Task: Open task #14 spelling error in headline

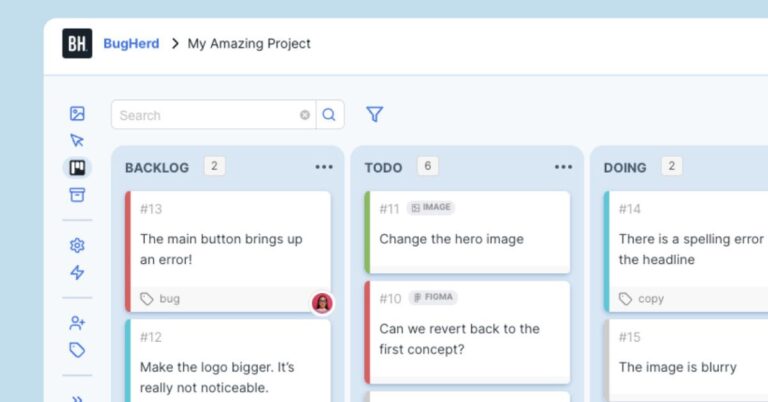Action: pos(686,252)
